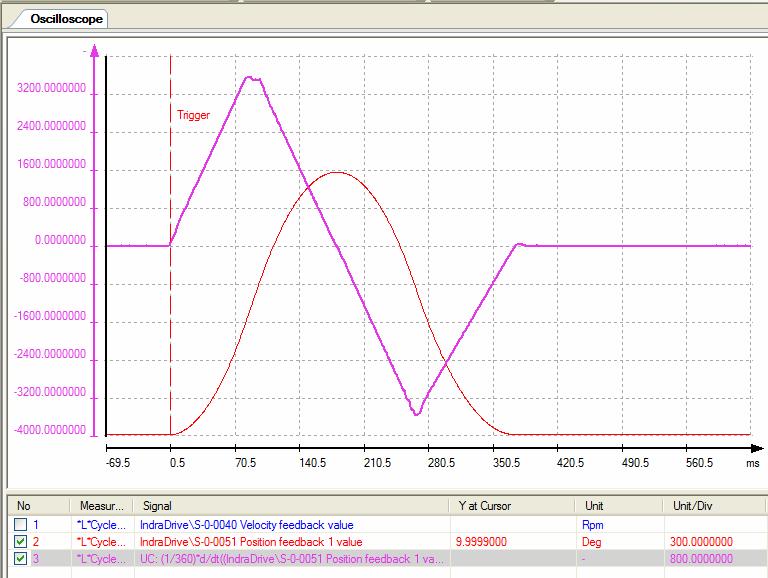
Task: Click the -4000.0000000 y-axis label
Action: point(50,430)
